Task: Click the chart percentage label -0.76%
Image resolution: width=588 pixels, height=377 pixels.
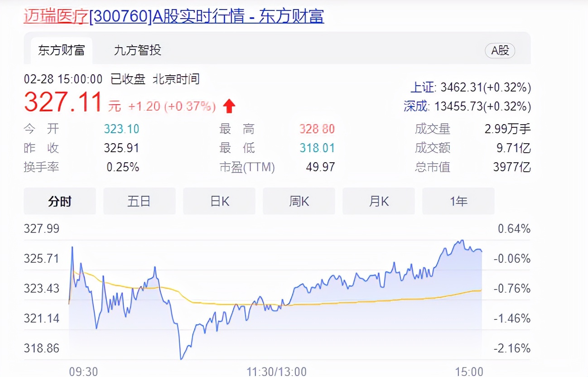Action: pyautogui.click(x=512, y=289)
